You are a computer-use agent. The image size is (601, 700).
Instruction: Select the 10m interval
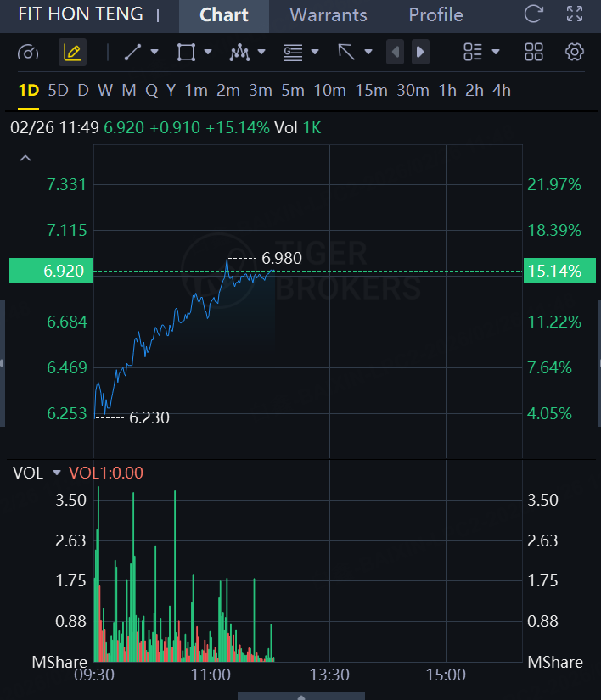point(329,91)
